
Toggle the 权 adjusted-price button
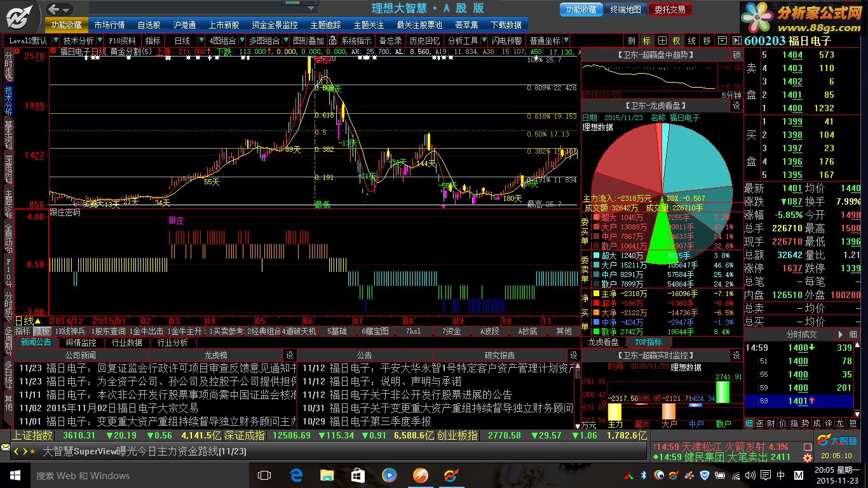coord(677,41)
